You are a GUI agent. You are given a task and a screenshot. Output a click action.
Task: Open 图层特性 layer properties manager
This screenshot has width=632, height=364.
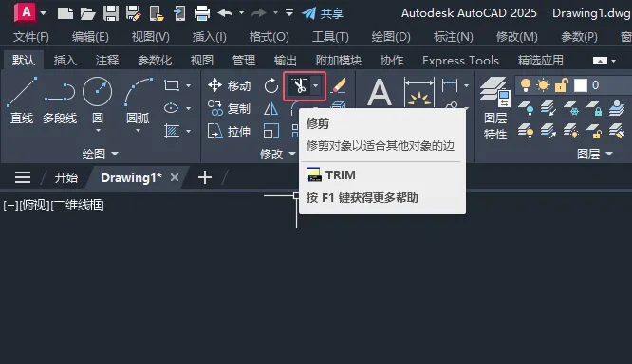495,108
